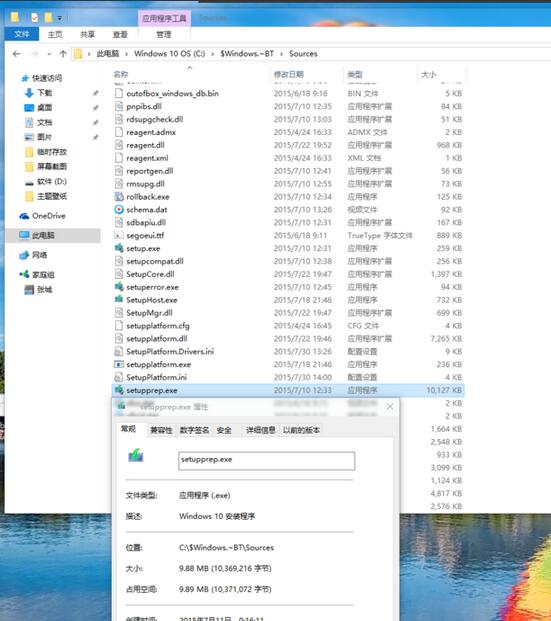The width and height of the screenshot is (551, 621).
Task: Sort by the 类型 column header
Action: [355, 74]
